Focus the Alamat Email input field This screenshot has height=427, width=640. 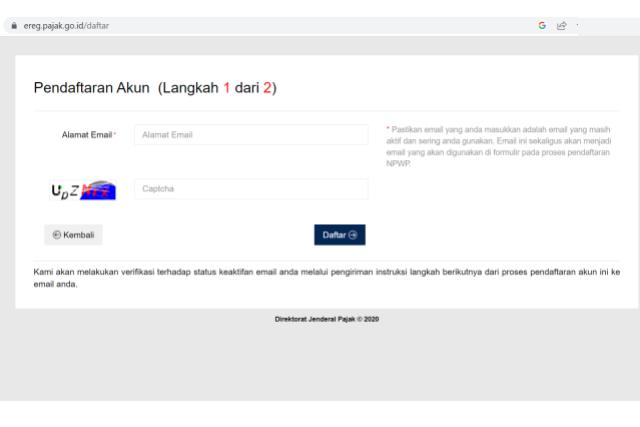(251, 135)
